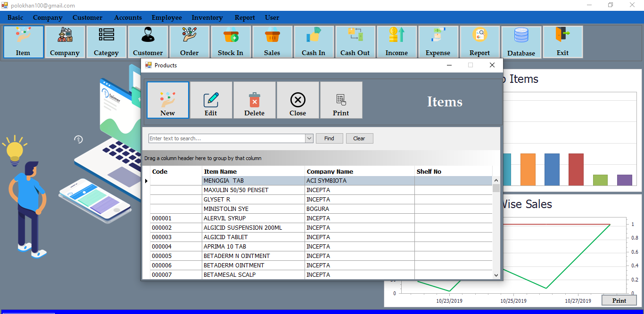Click the Find button

(x=329, y=138)
